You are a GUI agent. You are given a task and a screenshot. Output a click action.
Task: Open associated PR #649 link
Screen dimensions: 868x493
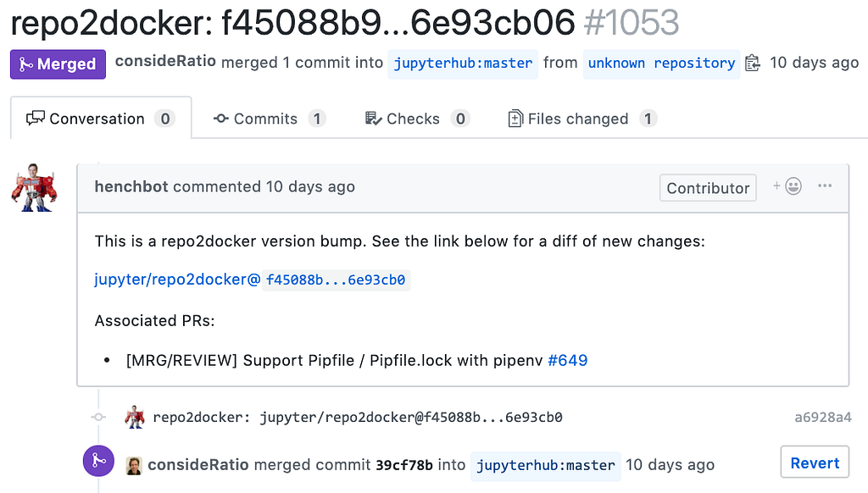point(567,360)
